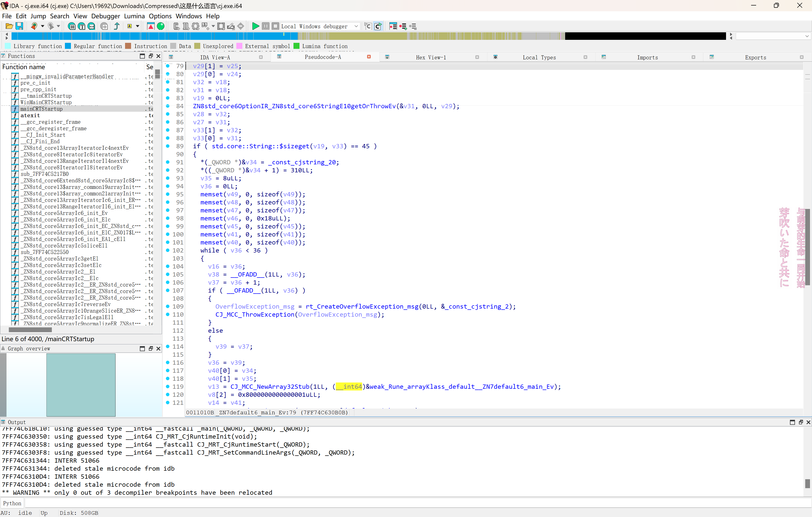The height and width of the screenshot is (517, 812).
Task: Click the grey diamond undefine icon
Action: pyautogui.click(x=240, y=26)
